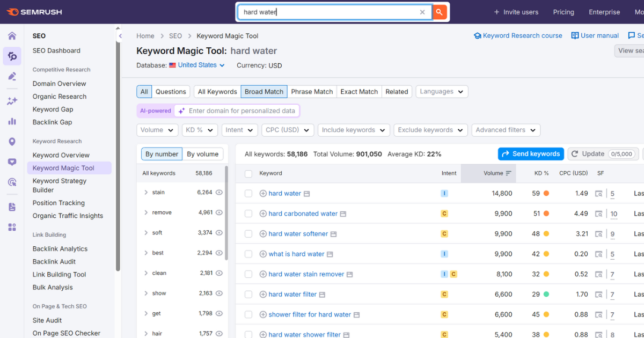
Task: Open Keyword Overview in sidebar
Action: (61, 155)
